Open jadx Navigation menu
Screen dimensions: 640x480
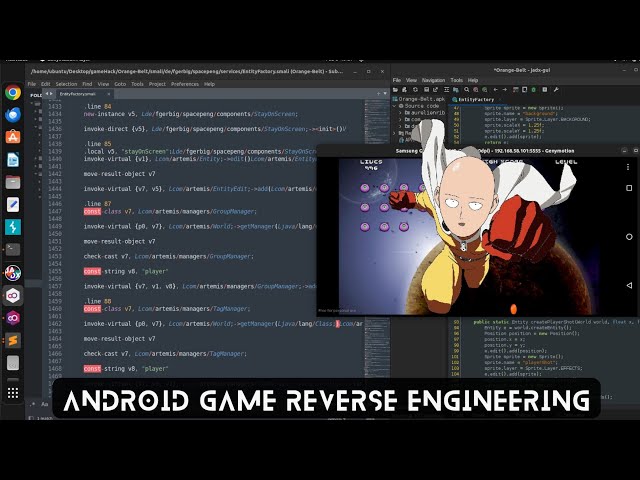(x=433, y=80)
